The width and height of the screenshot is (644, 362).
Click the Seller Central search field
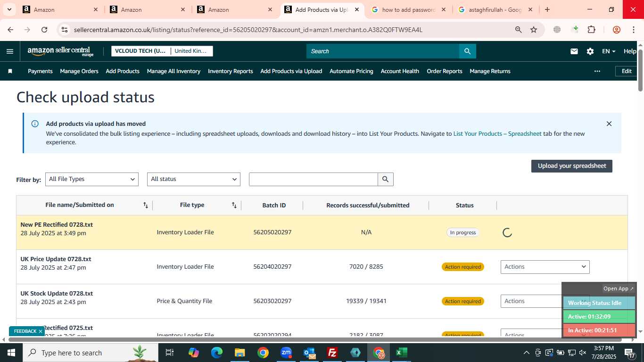[383, 51]
